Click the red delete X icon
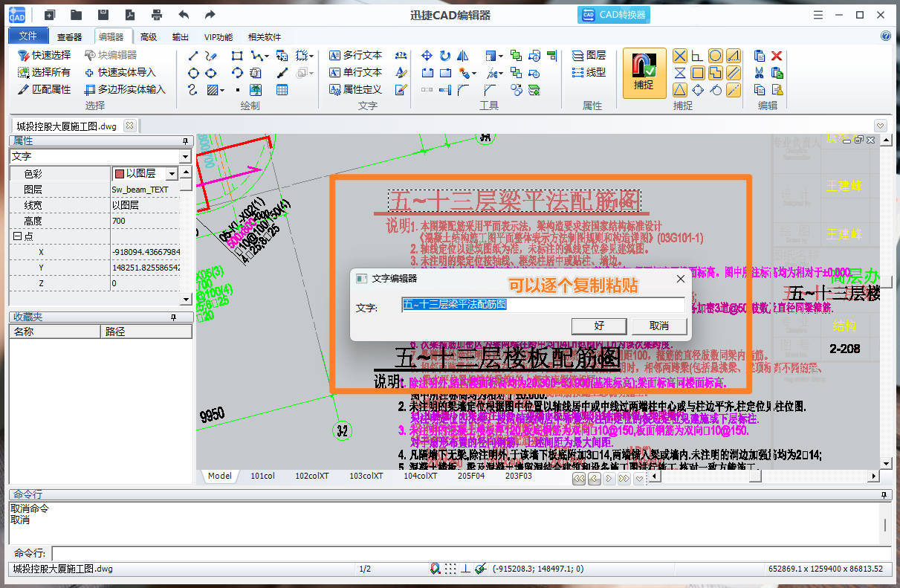Screen dimensions: 900x588 [x=777, y=56]
